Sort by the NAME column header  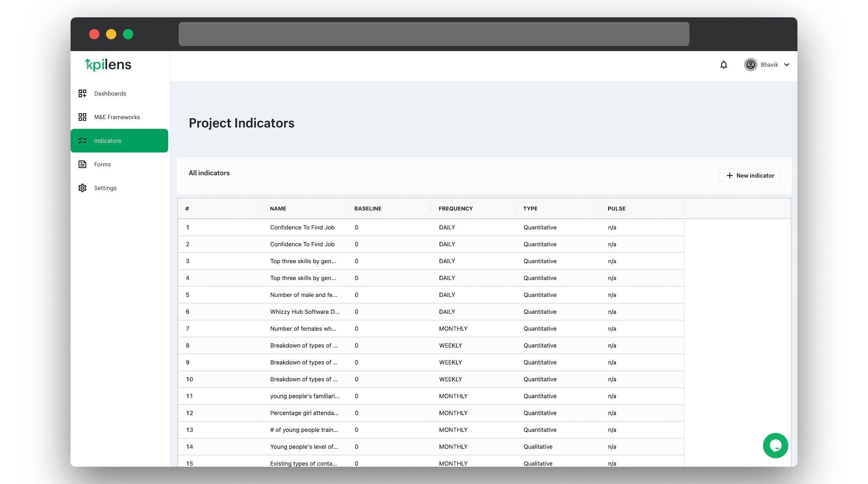278,209
